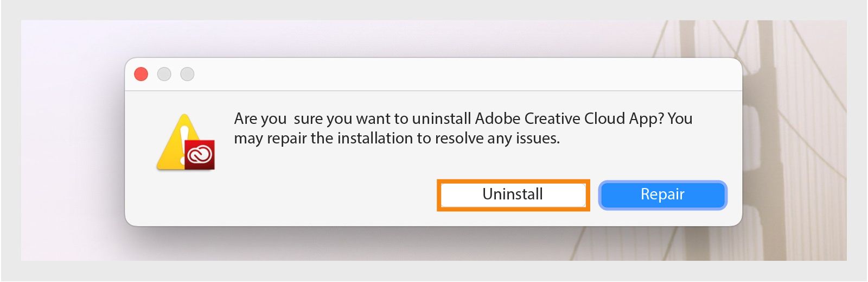This screenshot has width=868, height=282.
Task: Click the greyed-out zoom window button
Action: [187, 74]
